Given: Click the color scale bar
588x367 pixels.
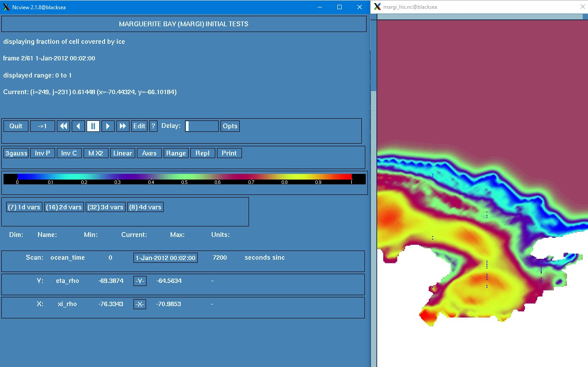Looking at the screenshot, I should click(184, 176).
